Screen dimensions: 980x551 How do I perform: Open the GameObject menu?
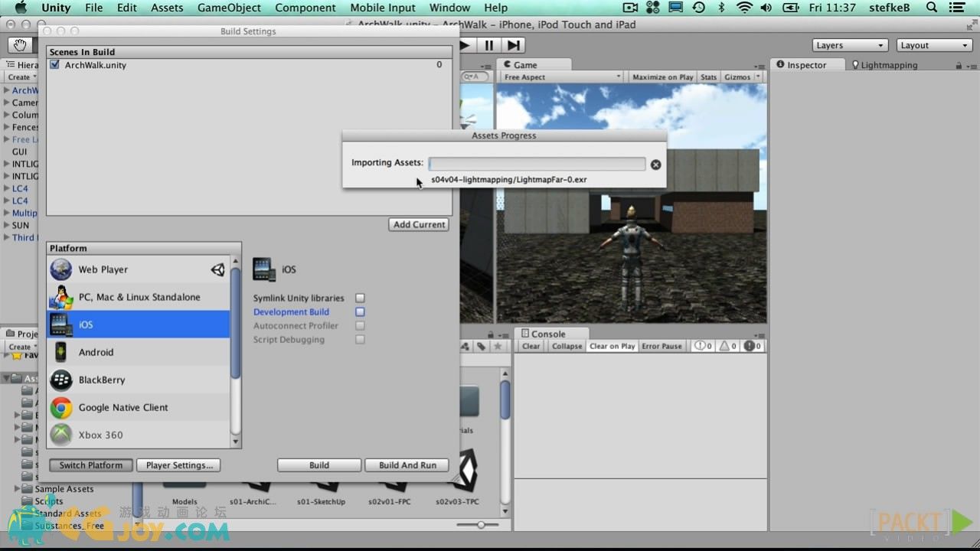tap(229, 8)
